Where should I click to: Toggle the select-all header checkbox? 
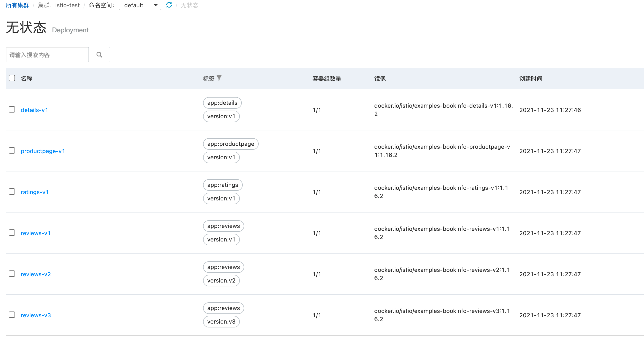(x=12, y=78)
